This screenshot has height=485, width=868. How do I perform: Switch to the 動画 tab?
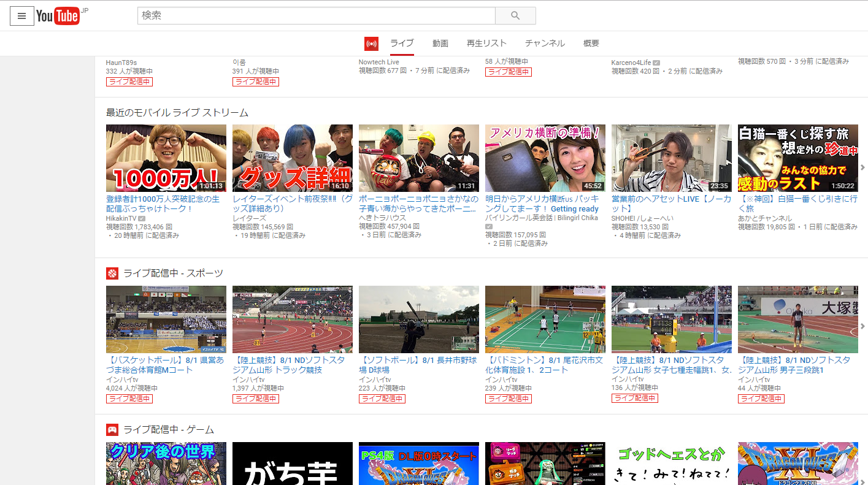[x=440, y=44]
